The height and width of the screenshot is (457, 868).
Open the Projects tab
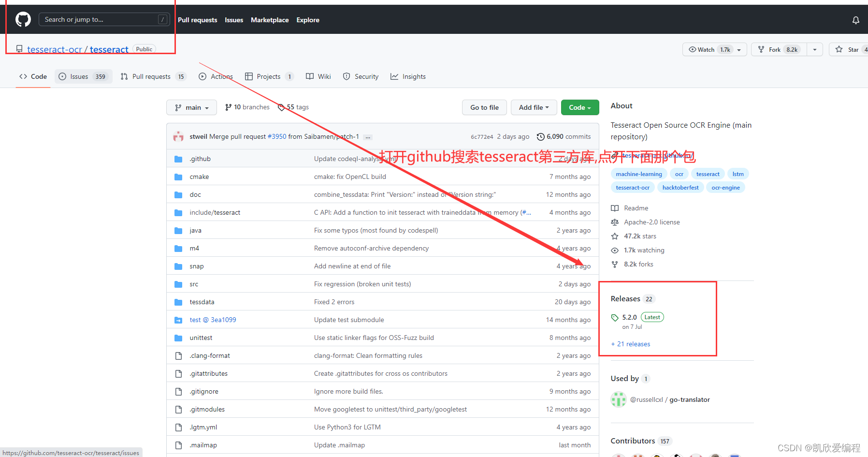pyautogui.click(x=269, y=76)
